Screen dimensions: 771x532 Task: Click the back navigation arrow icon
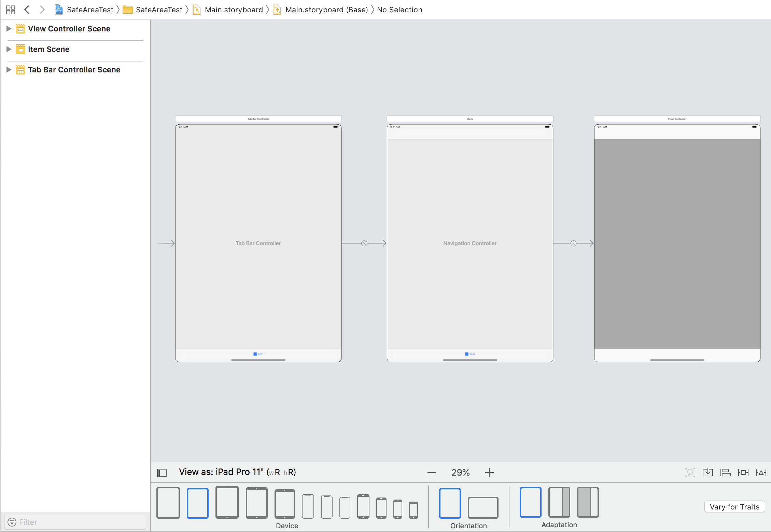coord(26,9)
